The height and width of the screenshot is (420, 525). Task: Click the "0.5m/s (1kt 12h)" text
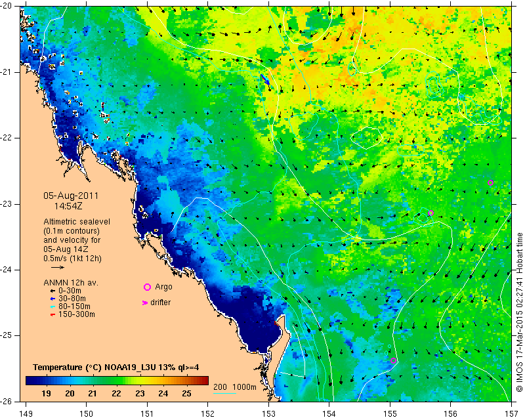tap(72, 259)
